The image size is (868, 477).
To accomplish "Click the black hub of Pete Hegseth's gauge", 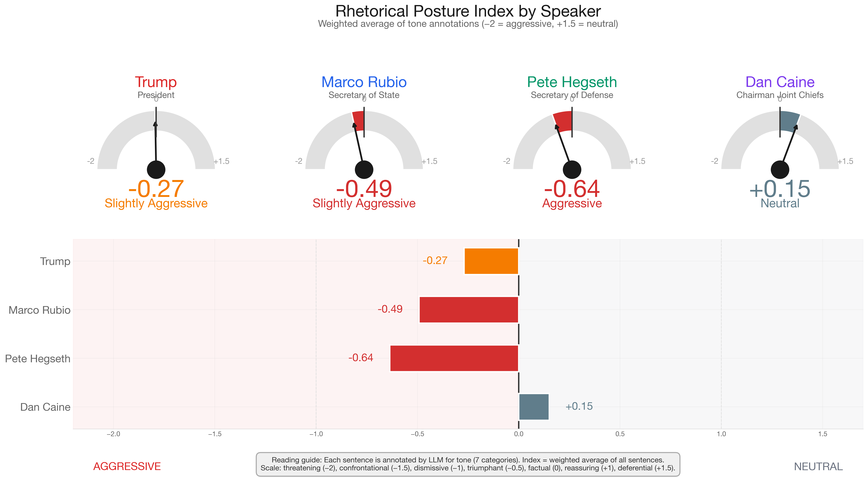I will click(x=572, y=169).
